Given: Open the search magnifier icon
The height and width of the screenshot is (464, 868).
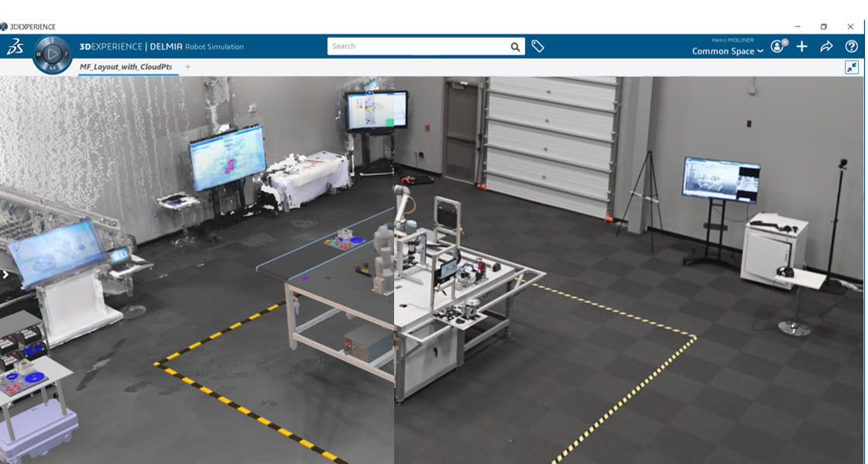Looking at the screenshot, I should pos(515,46).
